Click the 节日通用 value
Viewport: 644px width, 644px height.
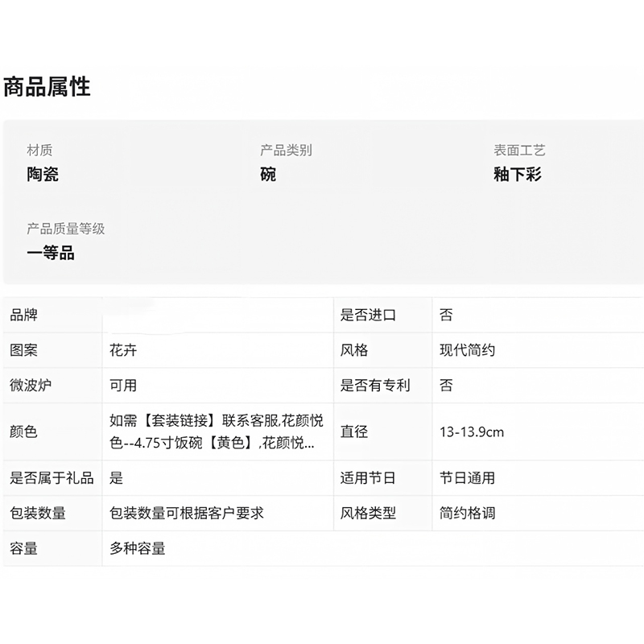(x=468, y=478)
